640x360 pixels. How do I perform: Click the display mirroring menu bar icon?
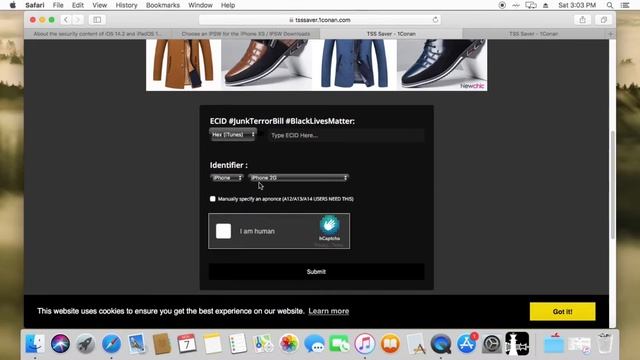531,5
